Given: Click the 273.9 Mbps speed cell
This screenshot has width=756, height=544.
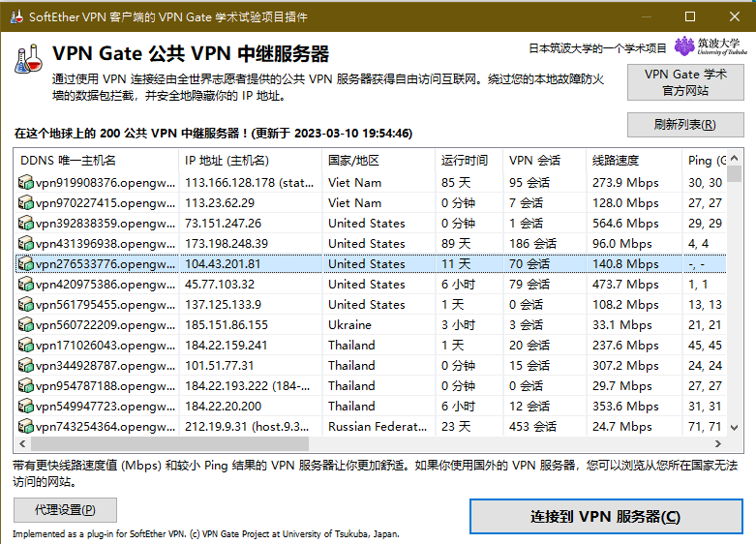Looking at the screenshot, I should point(625,183).
